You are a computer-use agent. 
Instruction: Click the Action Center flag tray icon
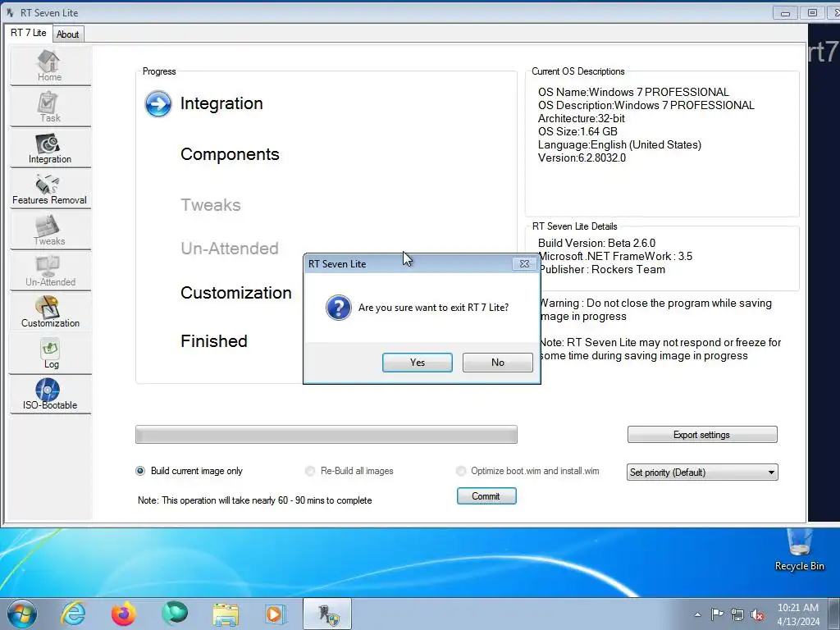717,614
